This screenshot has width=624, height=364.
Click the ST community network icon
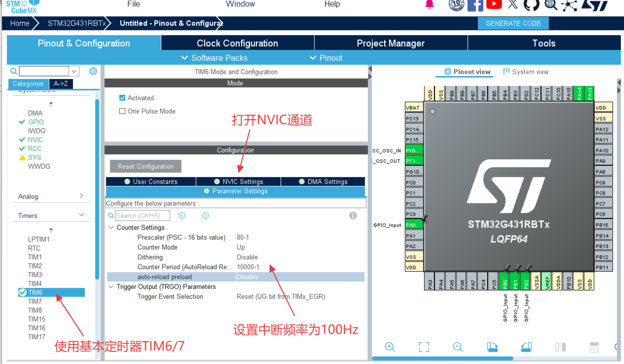coord(569,5)
